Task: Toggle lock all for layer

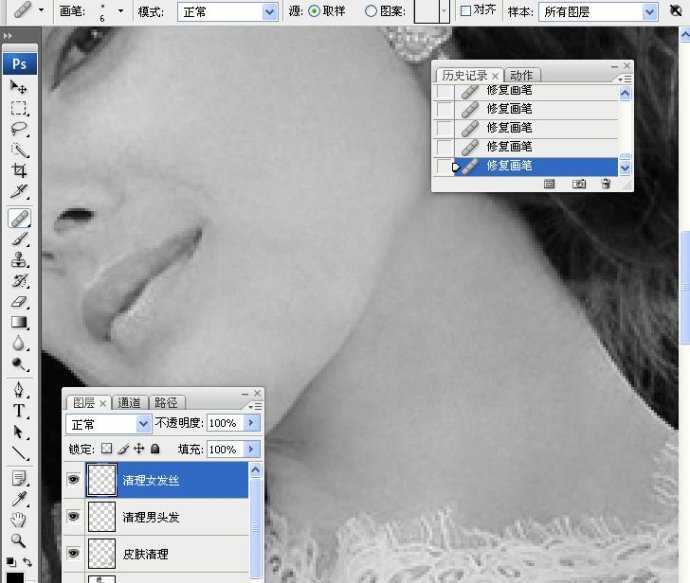Action: [x=155, y=449]
